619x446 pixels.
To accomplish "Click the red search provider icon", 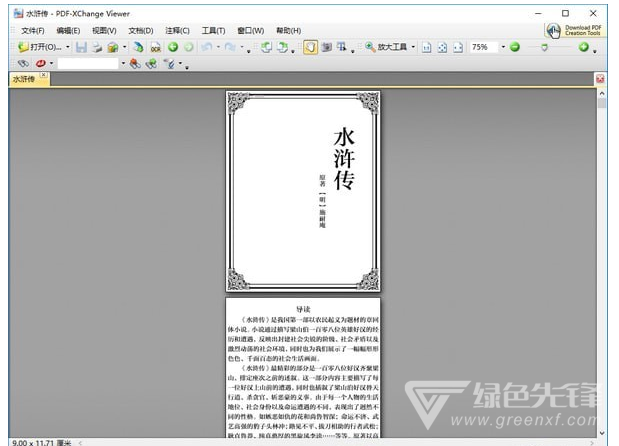I will tap(41, 63).
